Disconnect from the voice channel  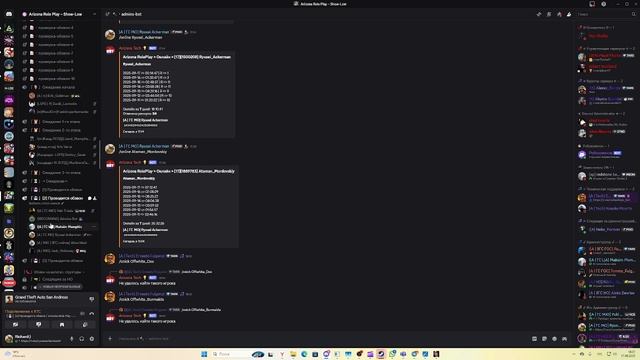[91, 313]
